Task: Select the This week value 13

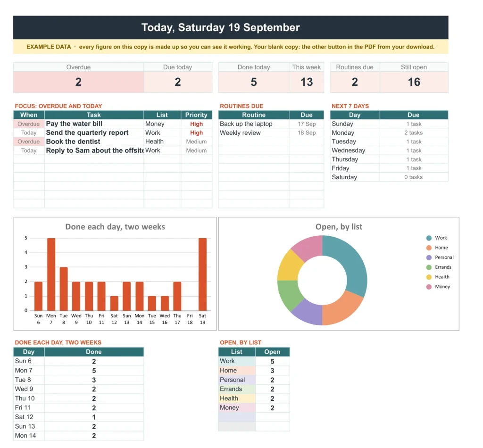Action: (307, 82)
